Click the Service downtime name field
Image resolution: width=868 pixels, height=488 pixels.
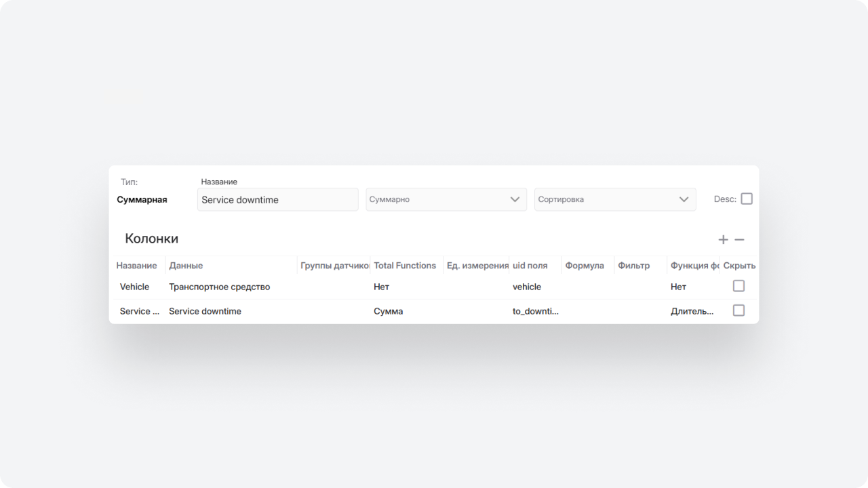(277, 199)
